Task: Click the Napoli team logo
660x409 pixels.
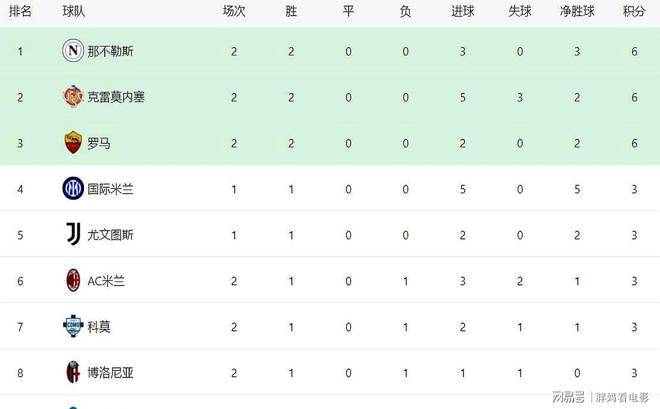Action: [72, 50]
